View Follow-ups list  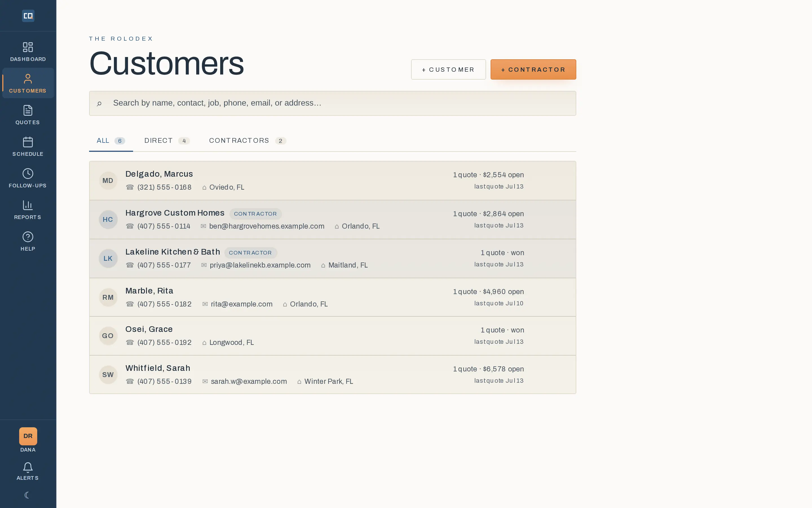click(x=28, y=178)
